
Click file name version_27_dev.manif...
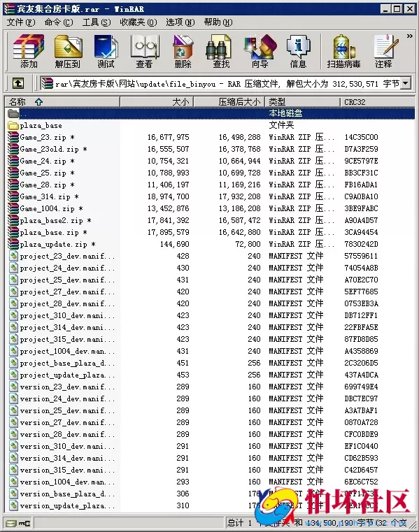[x=67, y=423]
